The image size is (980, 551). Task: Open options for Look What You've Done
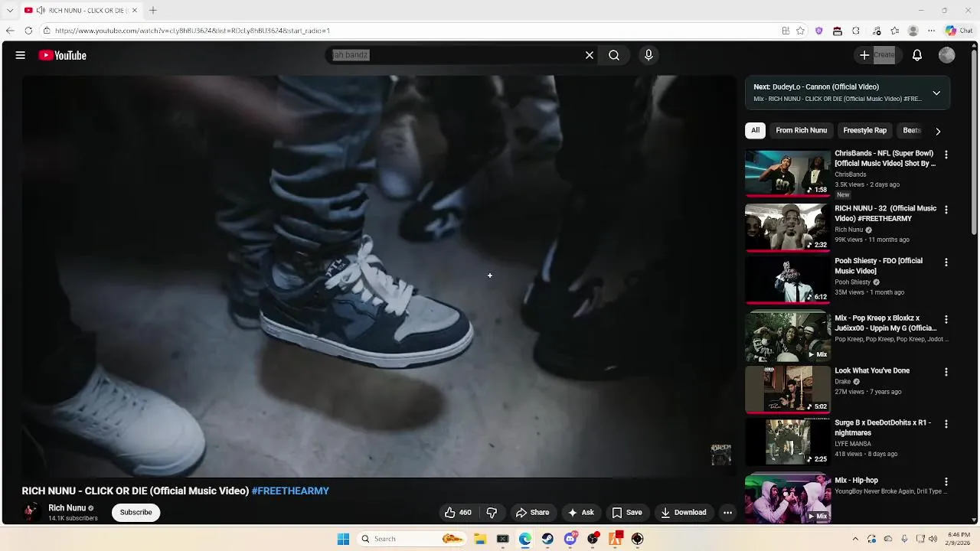946,372
